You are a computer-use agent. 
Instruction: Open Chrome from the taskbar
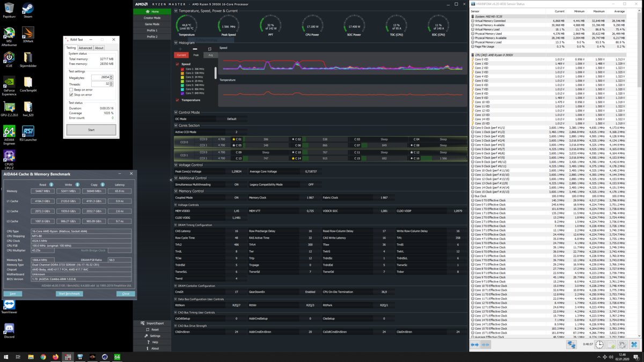click(43, 357)
